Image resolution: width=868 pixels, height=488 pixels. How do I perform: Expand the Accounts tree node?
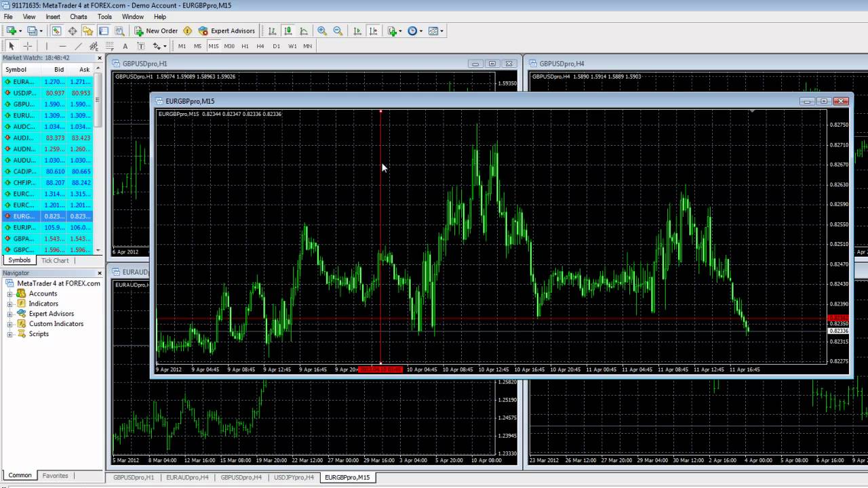[x=10, y=294]
